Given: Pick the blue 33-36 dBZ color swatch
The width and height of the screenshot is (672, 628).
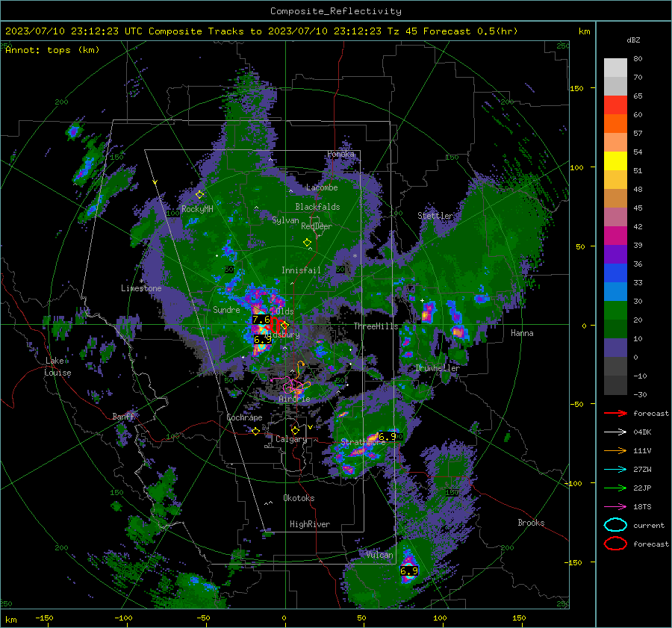Looking at the screenshot, I should (x=615, y=273).
